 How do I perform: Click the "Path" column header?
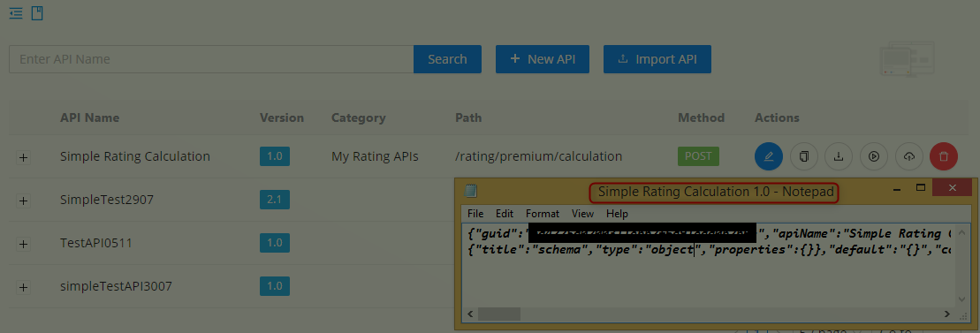tap(468, 117)
